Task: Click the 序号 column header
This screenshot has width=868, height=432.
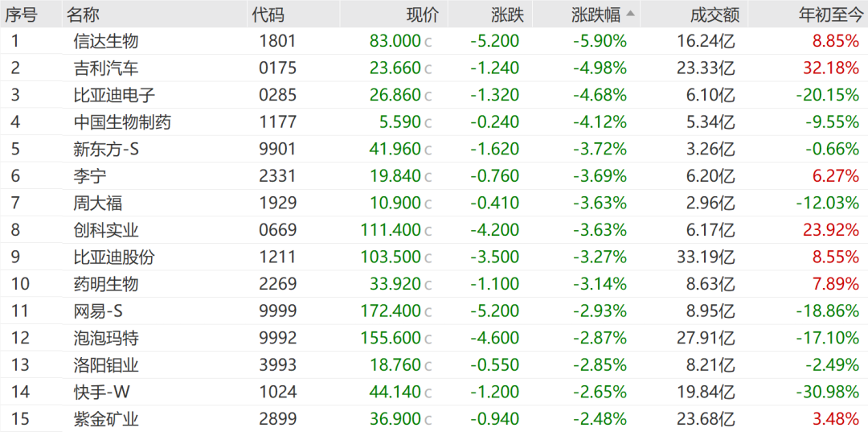Action: (x=23, y=14)
